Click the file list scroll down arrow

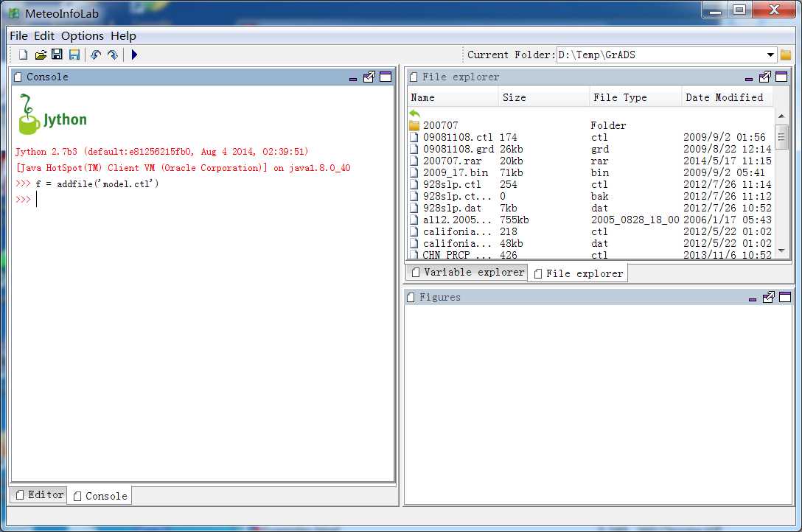(x=781, y=251)
